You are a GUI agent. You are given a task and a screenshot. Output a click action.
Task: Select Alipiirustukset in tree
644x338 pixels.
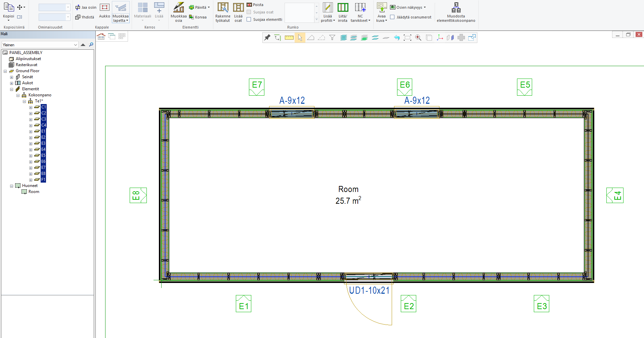28,59
